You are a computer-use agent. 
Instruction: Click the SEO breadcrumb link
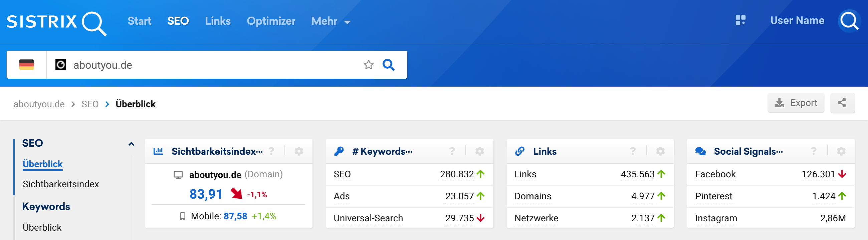coord(89,104)
